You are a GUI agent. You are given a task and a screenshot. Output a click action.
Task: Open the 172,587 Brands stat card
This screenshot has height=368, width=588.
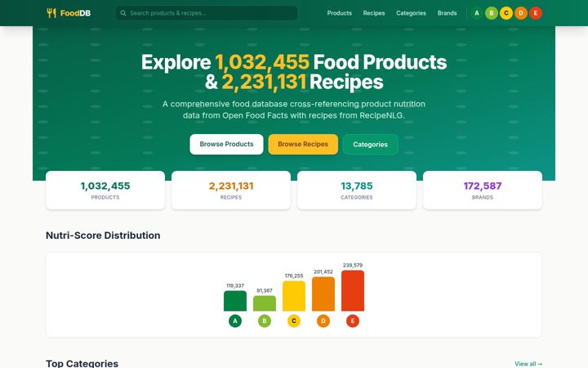tap(483, 190)
